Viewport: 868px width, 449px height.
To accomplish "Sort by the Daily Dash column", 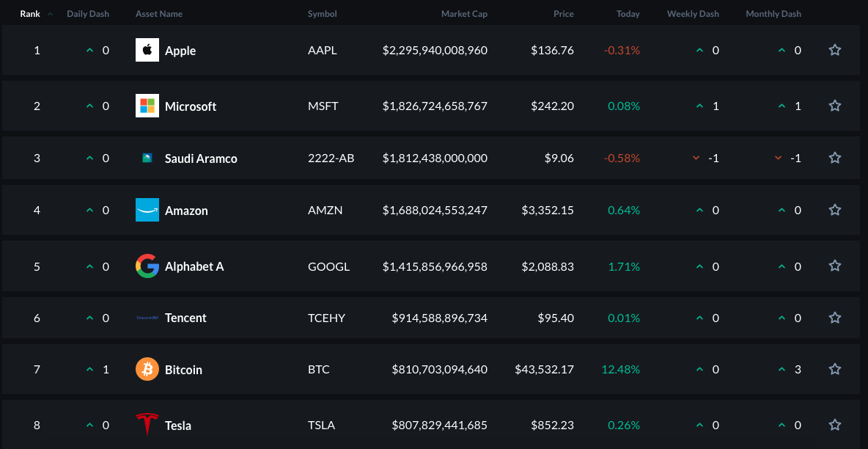I will pos(88,14).
